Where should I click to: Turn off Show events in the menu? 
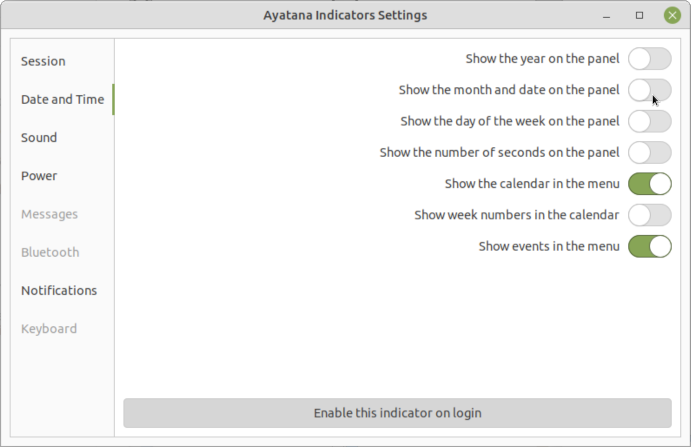650,246
